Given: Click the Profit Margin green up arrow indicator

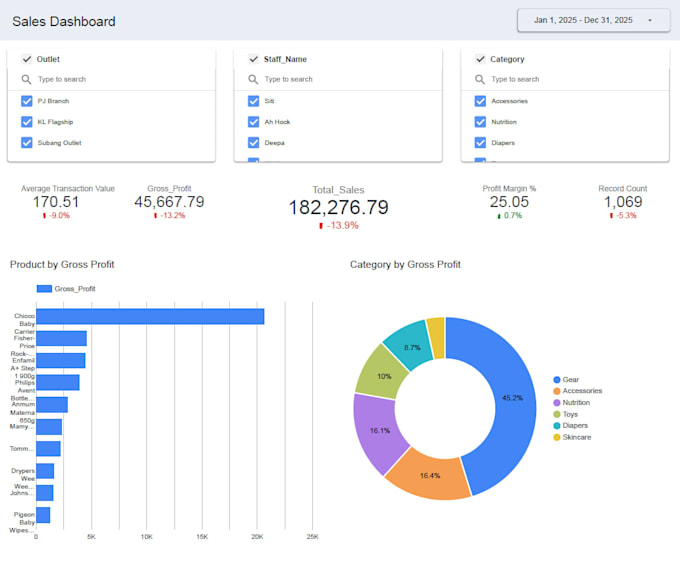Looking at the screenshot, I should point(499,216).
